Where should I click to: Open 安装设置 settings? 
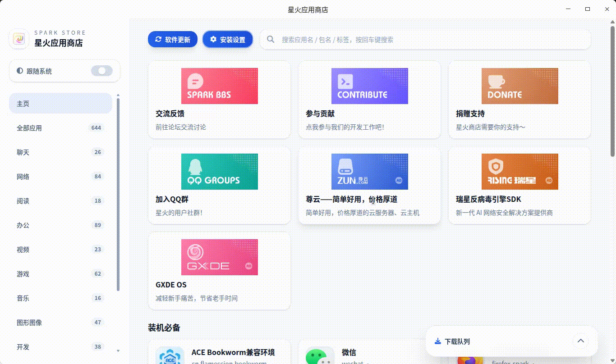point(228,39)
